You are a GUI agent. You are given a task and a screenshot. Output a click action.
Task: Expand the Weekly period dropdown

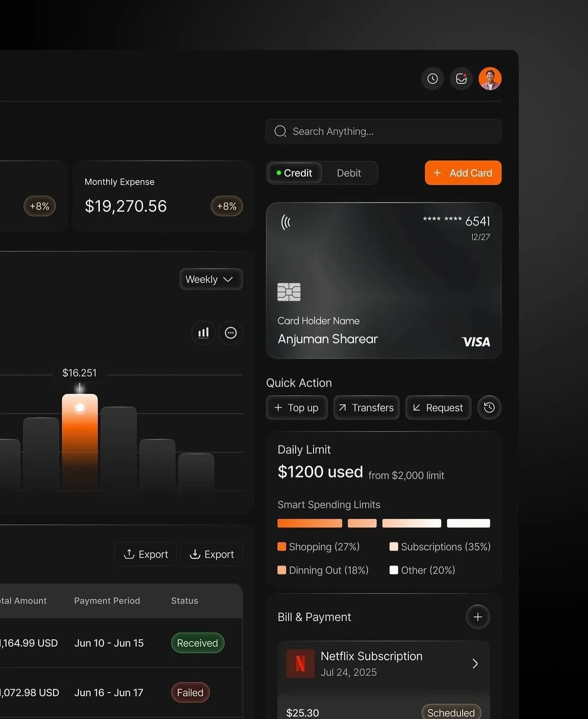pyautogui.click(x=211, y=279)
